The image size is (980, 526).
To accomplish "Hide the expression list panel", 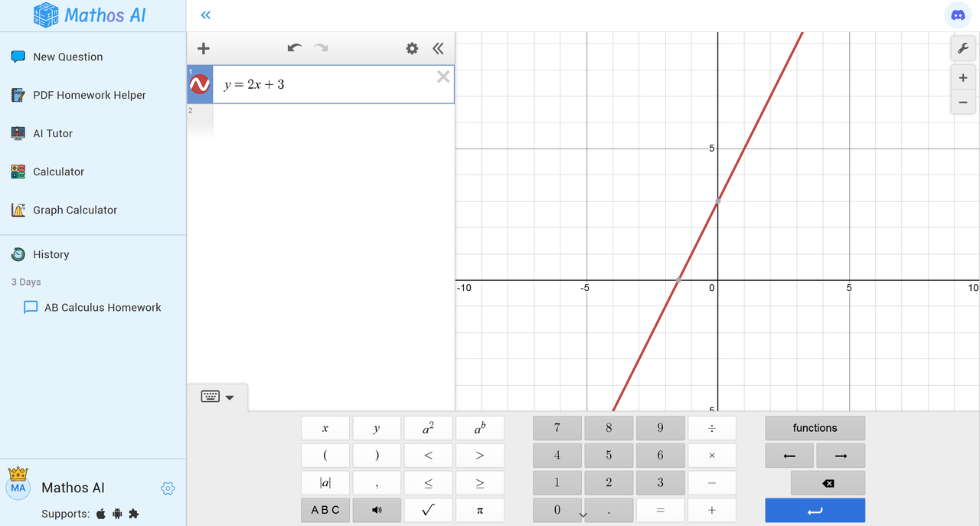I will [438, 48].
